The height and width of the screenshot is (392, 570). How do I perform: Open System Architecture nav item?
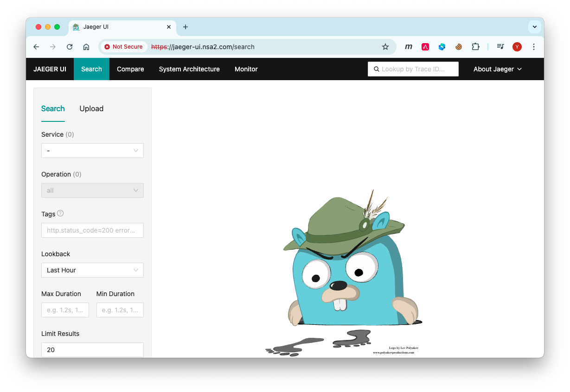pyautogui.click(x=189, y=69)
